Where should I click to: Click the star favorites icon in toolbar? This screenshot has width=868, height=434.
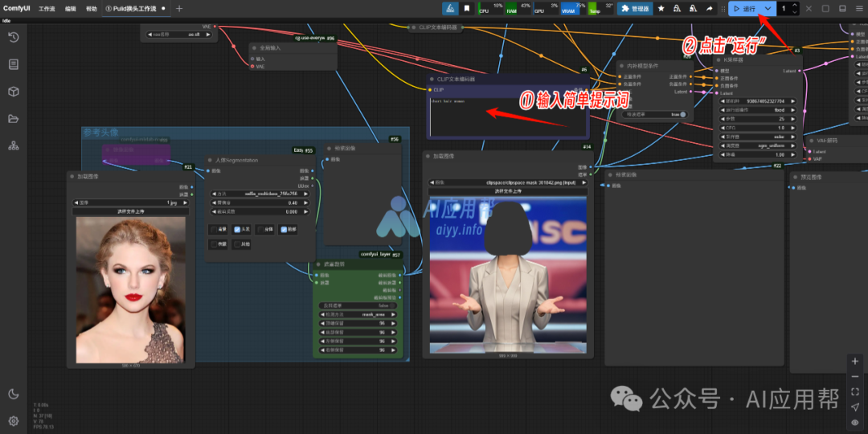point(661,9)
